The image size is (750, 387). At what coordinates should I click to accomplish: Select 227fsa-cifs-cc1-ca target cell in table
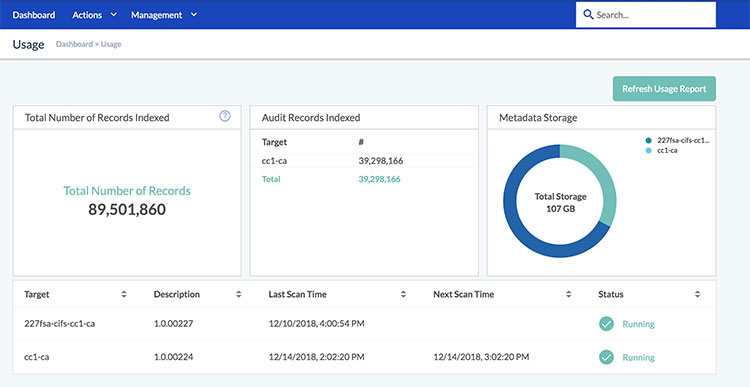coord(59,324)
